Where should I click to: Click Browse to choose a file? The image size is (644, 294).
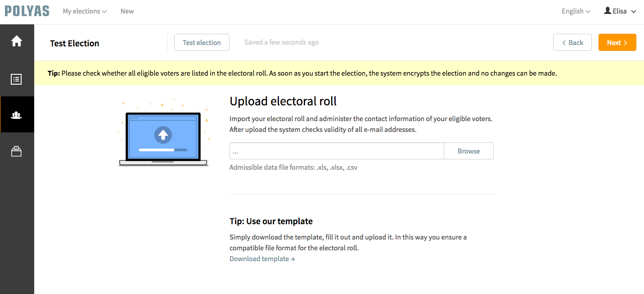point(468,151)
